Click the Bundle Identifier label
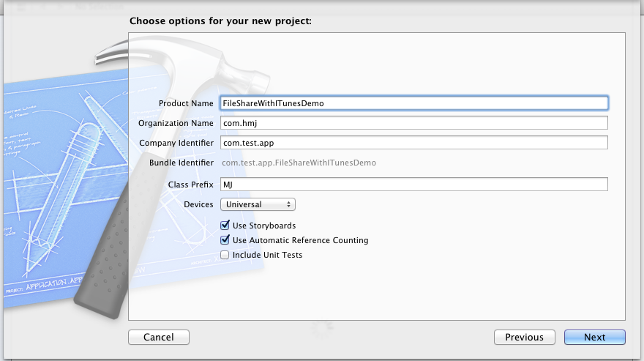The image size is (644, 361). pyautogui.click(x=181, y=163)
